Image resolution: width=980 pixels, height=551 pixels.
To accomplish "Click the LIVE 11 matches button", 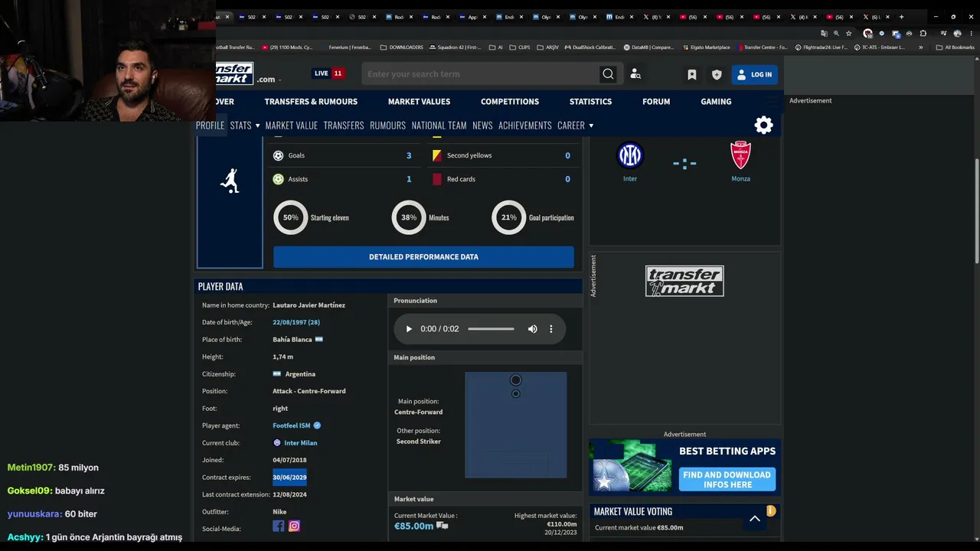I will (328, 73).
